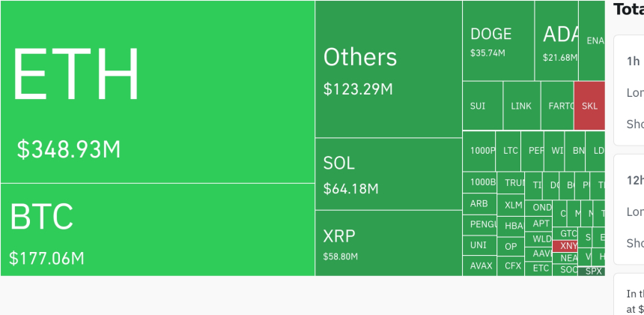Viewport: 644px width, 315px height.
Task: Click the DOGE tile
Action: pos(498,41)
